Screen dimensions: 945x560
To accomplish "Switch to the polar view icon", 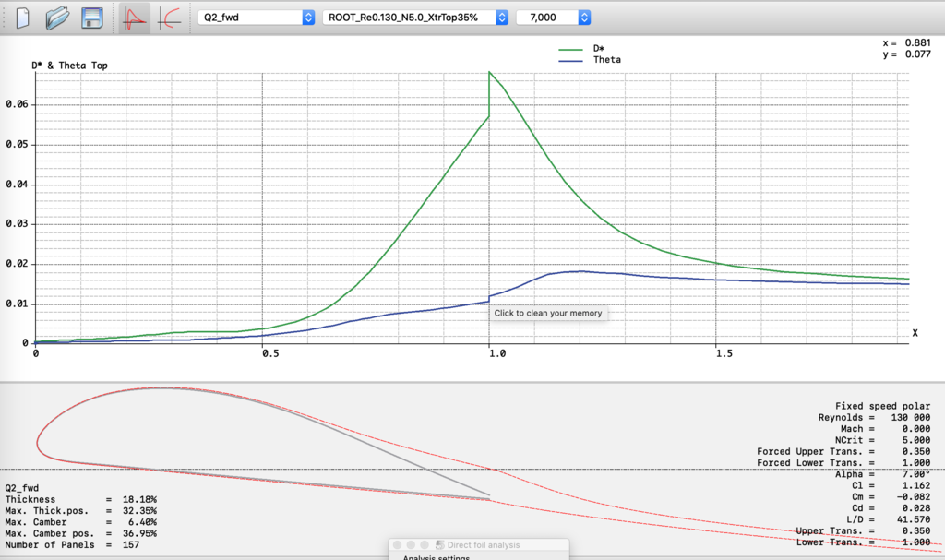I will [x=169, y=18].
